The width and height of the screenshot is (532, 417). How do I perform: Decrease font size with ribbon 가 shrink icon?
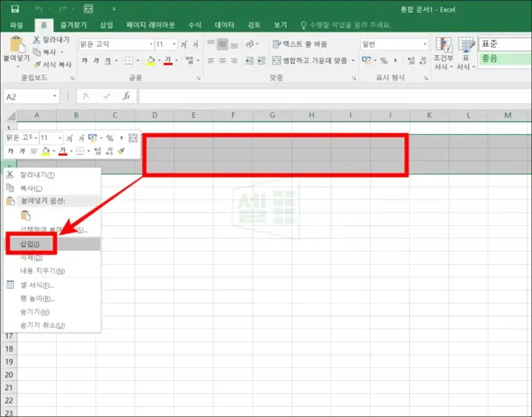195,44
